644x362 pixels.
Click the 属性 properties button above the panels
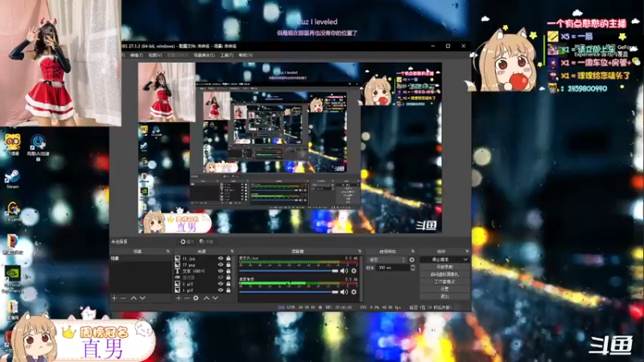click(x=187, y=242)
